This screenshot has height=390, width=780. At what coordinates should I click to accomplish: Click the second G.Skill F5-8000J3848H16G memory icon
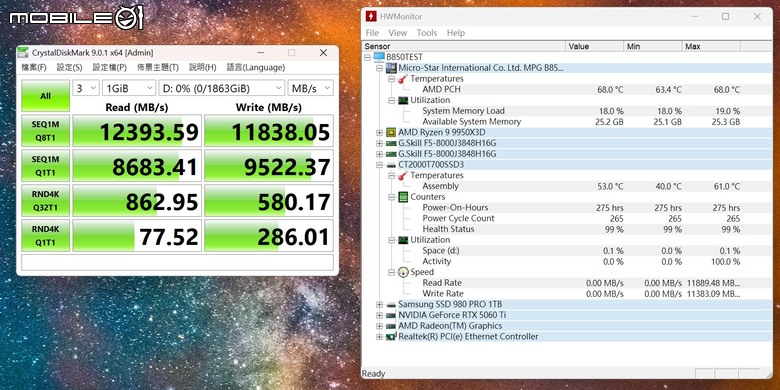[x=391, y=154]
